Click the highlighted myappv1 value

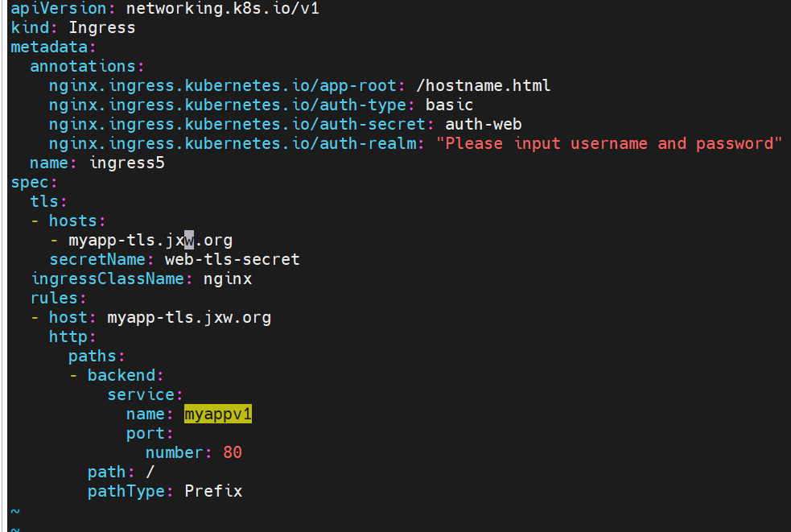[x=218, y=414]
